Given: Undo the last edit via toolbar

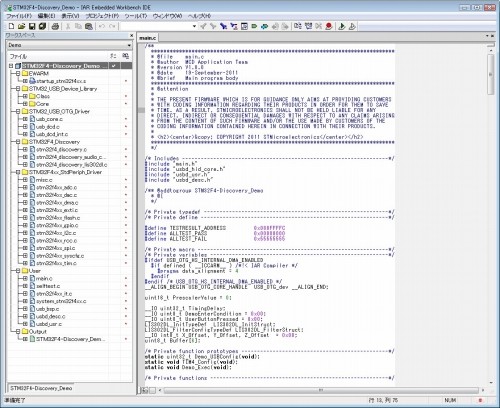Looking at the screenshot, I should coord(102,26).
